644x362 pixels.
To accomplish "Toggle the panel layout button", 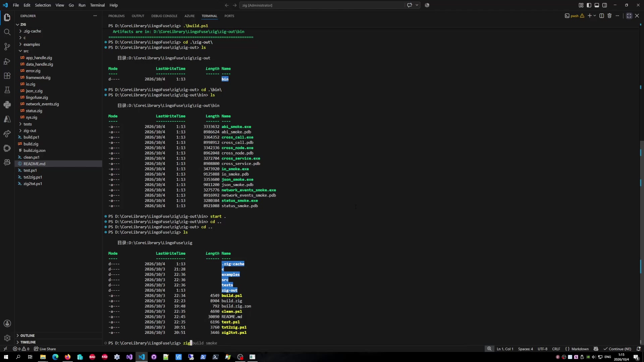I will point(597,5).
